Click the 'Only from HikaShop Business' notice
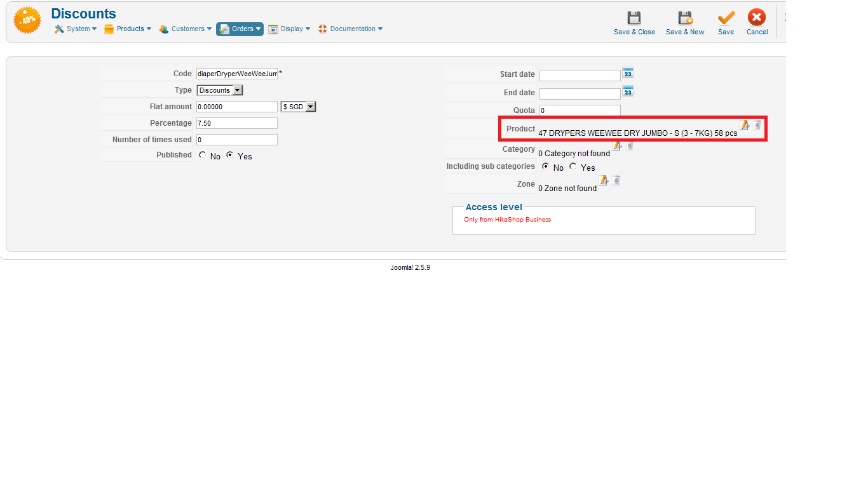 tap(507, 220)
